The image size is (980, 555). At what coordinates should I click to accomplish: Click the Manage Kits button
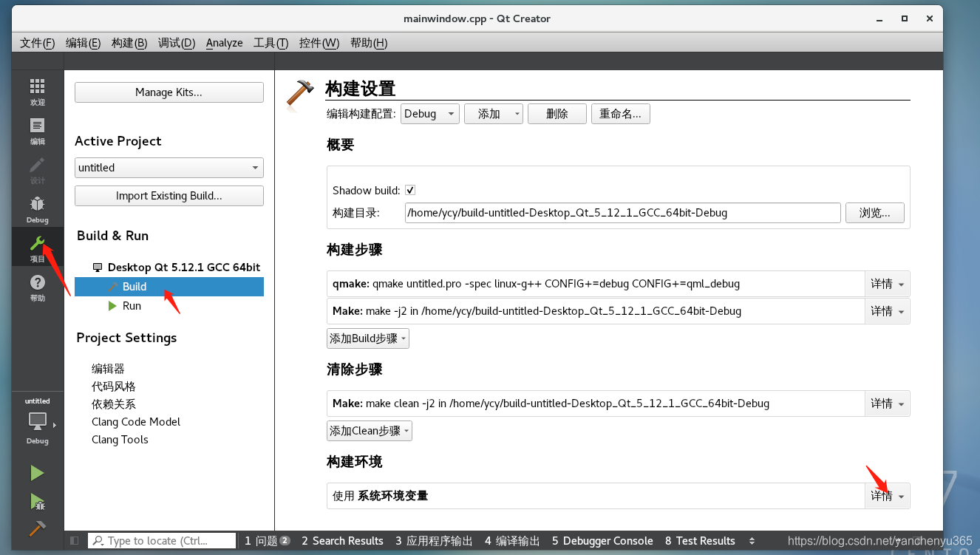coord(169,92)
